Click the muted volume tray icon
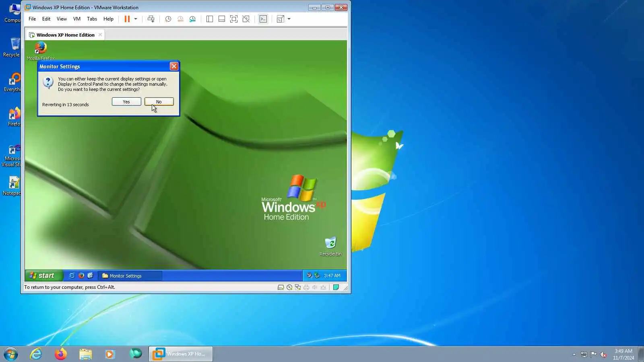The height and width of the screenshot is (362, 644). [x=603, y=354]
